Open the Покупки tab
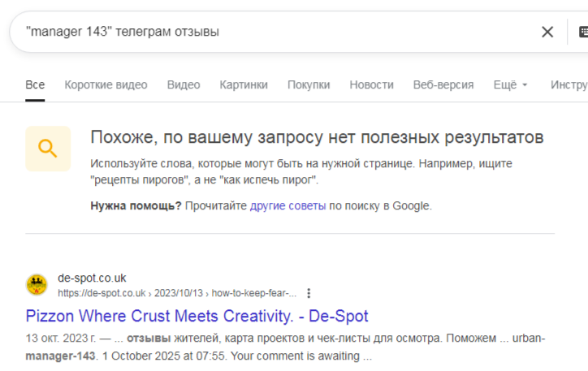Viewport: 588px width, 371px height. [x=309, y=85]
